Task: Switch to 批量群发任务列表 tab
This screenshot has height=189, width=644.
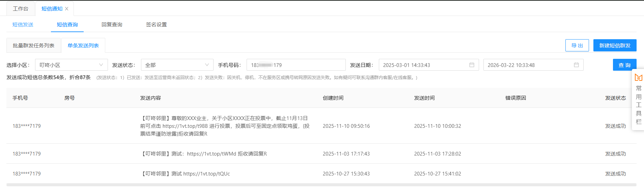Action: coord(33,46)
